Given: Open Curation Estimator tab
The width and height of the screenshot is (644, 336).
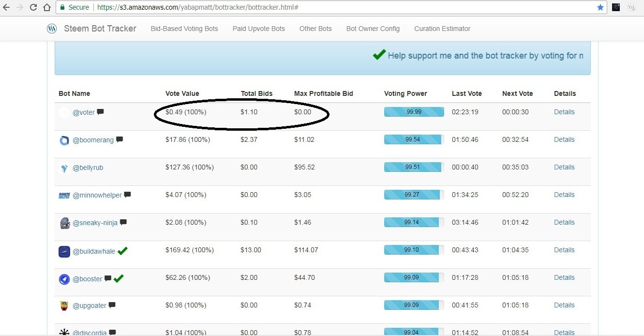Looking at the screenshot, I should 442,29.
